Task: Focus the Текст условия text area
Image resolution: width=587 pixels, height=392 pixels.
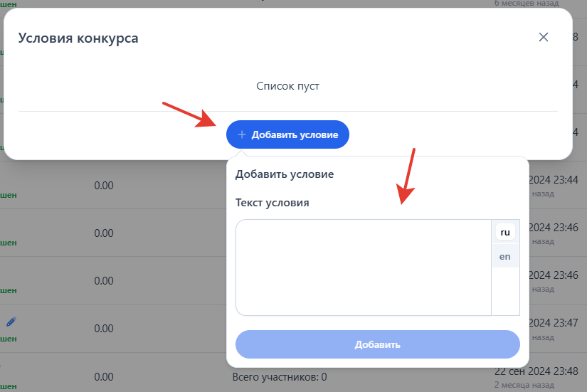Action: pos(363,267)
